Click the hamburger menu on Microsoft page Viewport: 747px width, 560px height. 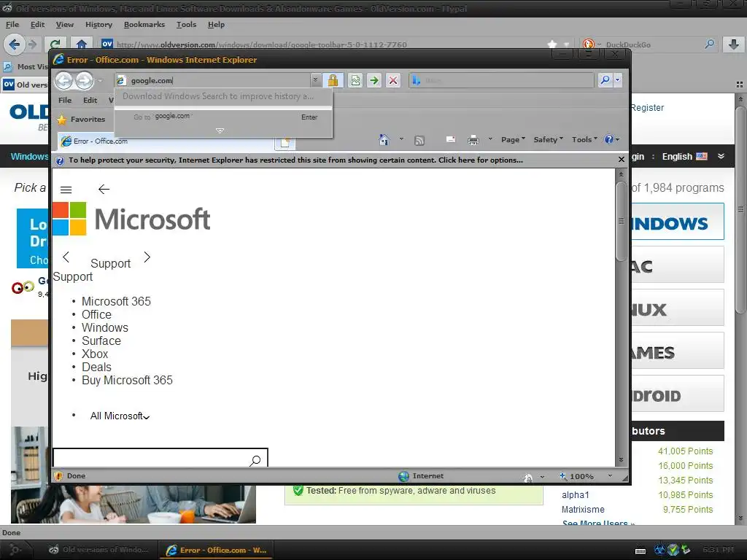[66, 190]
